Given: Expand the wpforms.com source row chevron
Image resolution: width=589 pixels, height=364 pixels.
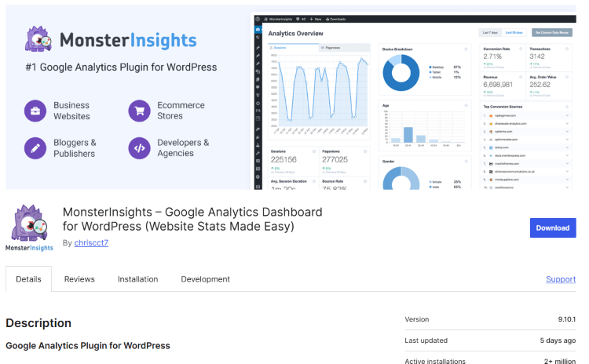Looking at the screenshot, I should pyautogui.click(x=567, y=132).
